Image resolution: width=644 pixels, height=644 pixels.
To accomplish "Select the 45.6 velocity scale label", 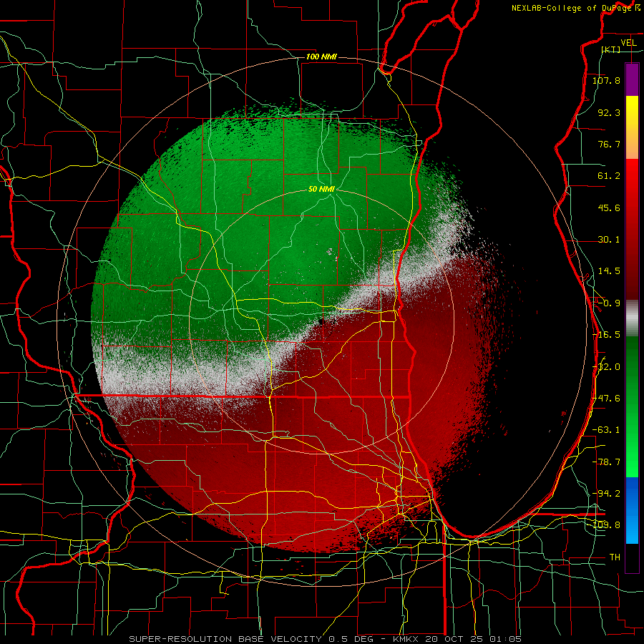I will pyautogui.click(x=609, y=208).
